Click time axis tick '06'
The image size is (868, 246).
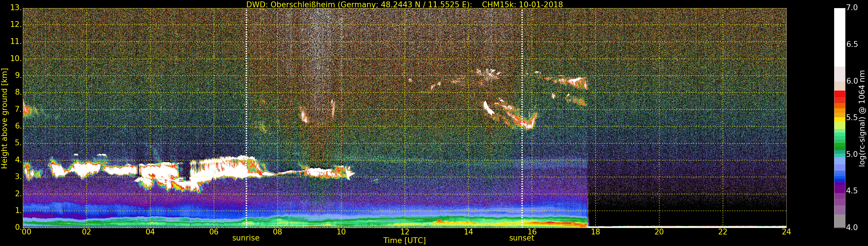(x=214, y=232)
